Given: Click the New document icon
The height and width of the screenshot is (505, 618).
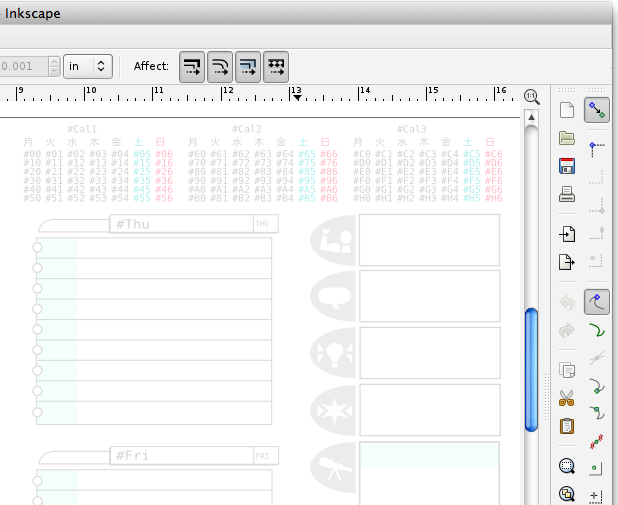Looking at the screenshot, I should pos(567,110).
